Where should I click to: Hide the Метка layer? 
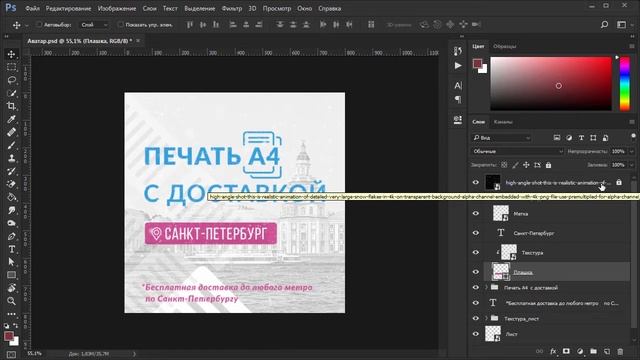476,213
